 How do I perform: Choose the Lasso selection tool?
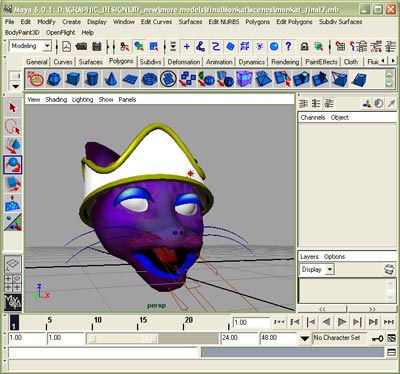pyautogui.click(x=13, y=127)
